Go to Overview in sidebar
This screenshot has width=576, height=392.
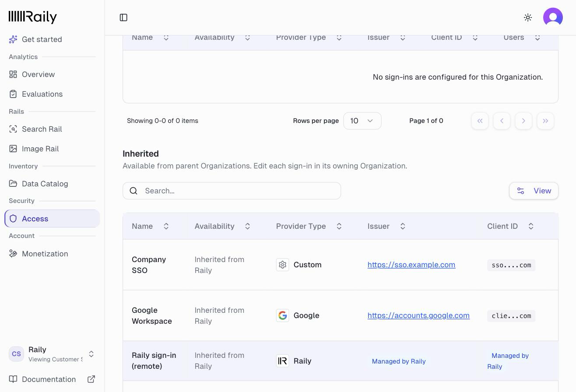(x=52, y=74)
